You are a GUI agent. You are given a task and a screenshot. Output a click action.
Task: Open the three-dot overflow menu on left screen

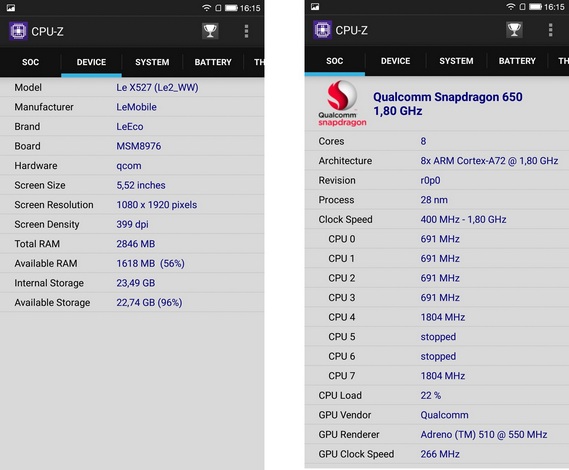[246, 31]
